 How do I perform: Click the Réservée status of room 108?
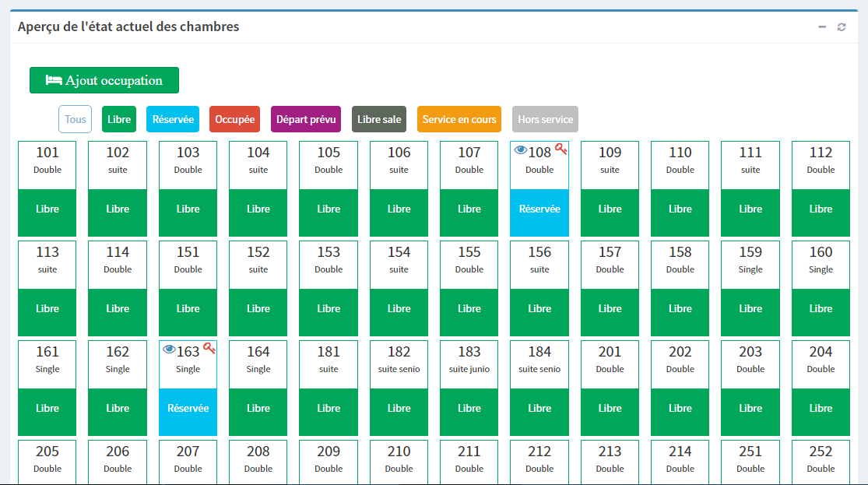[x=539, y=209]
